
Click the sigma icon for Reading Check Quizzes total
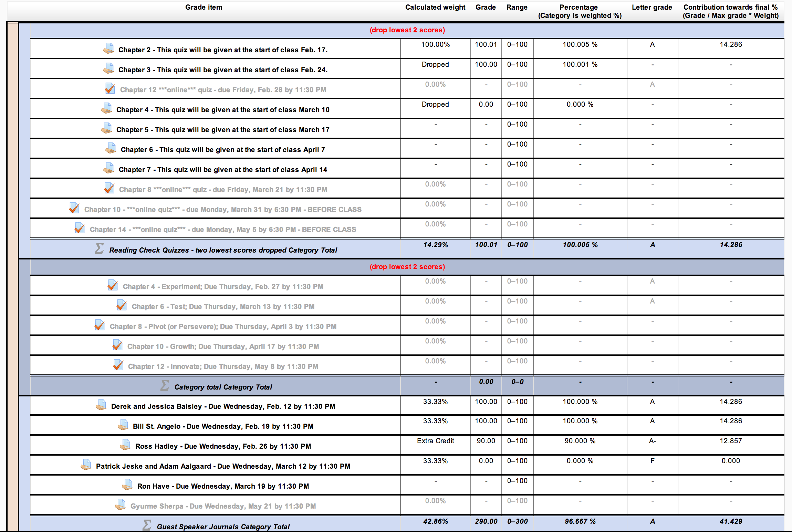point(100,248)
